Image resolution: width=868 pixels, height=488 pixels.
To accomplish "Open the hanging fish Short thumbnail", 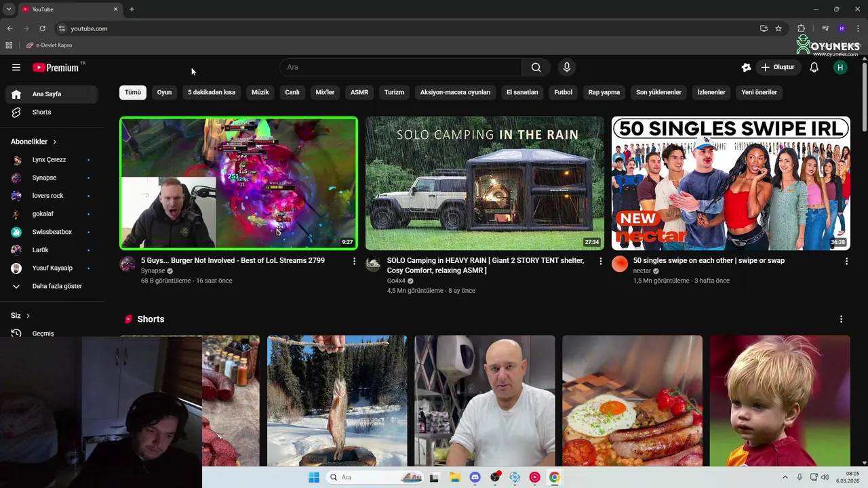I will point(337,401).
